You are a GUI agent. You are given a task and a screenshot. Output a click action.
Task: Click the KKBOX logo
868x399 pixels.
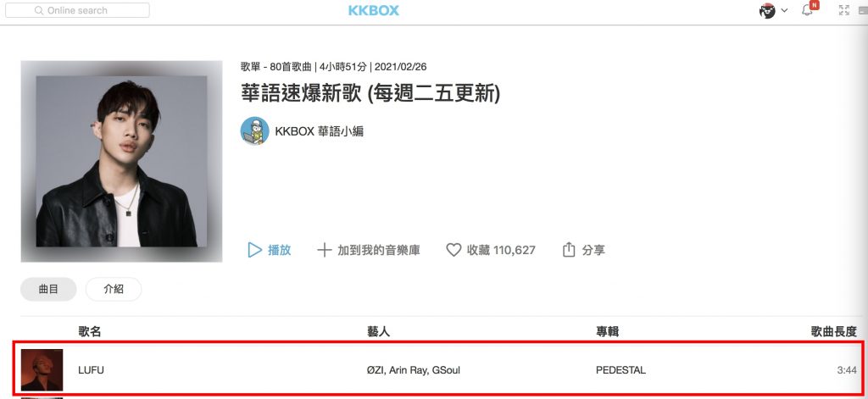point(374,10)
